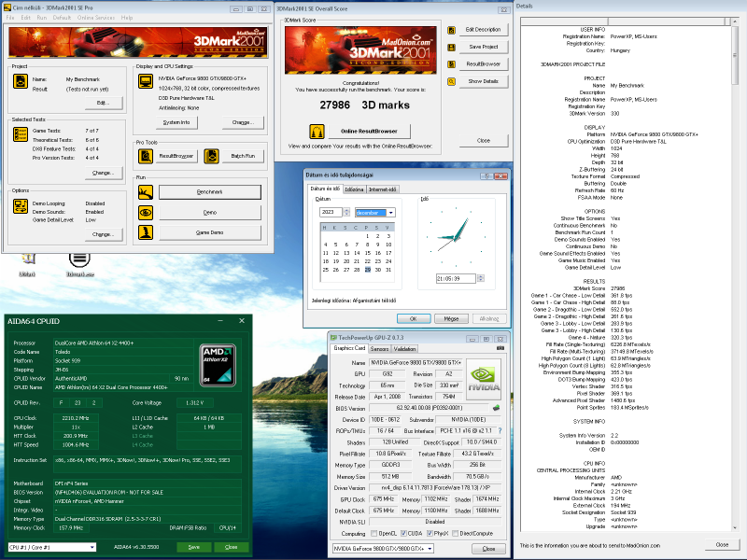
Task: Click the GPU-Z BIOS save chip icon
Action: coord(496,408)
